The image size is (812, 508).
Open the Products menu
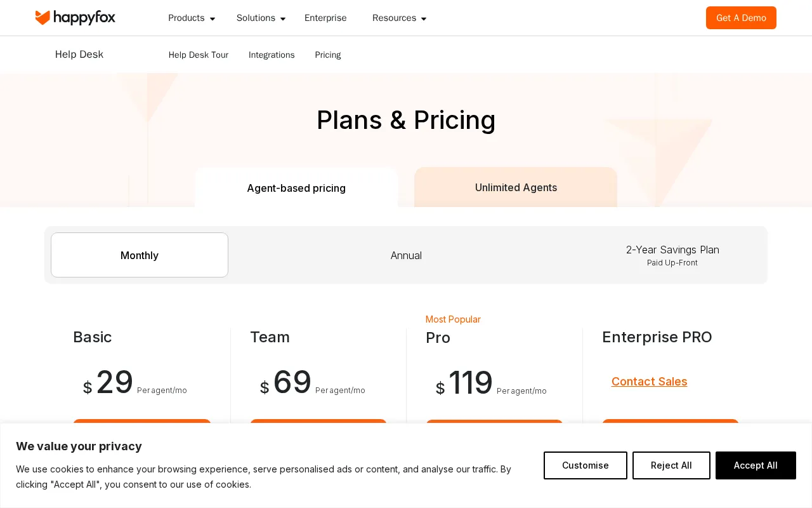tap(187, 18)
